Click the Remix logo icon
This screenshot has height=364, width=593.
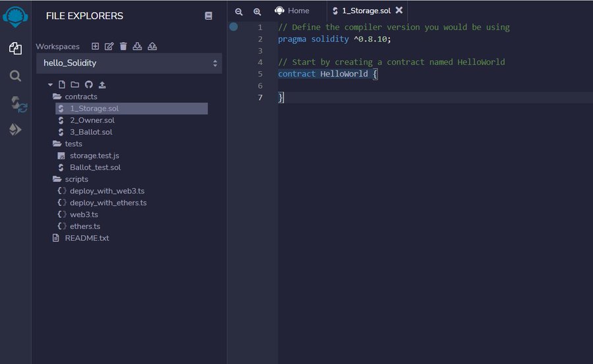click(x=15, y=16)
